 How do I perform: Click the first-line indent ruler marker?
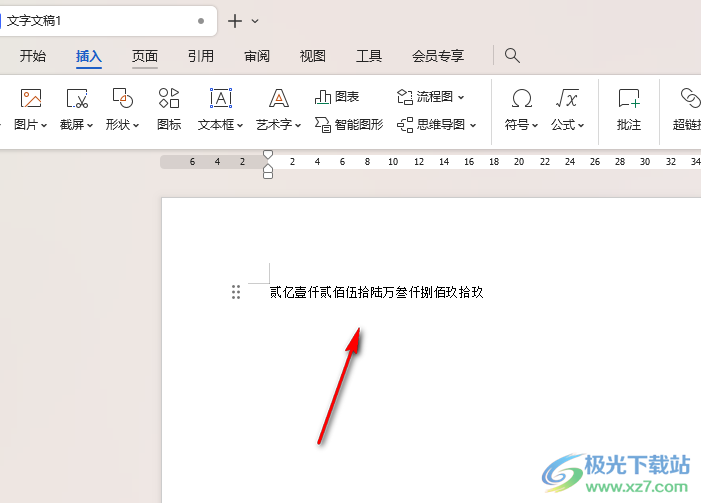tap(268, 154)
